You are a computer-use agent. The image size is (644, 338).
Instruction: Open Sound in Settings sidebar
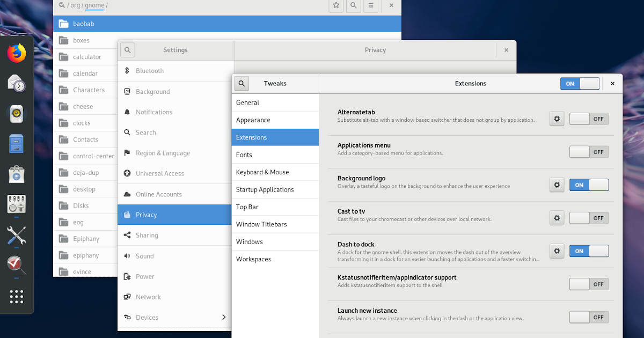175,256
